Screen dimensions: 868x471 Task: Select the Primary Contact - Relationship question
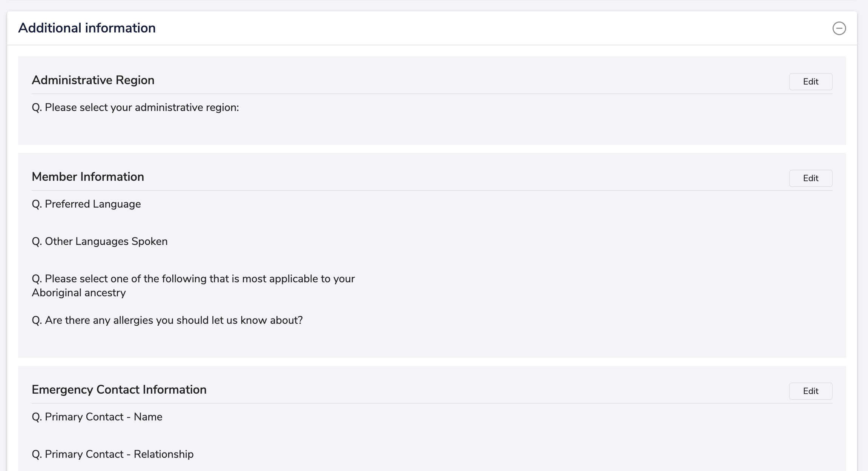[x=112, y=454]
